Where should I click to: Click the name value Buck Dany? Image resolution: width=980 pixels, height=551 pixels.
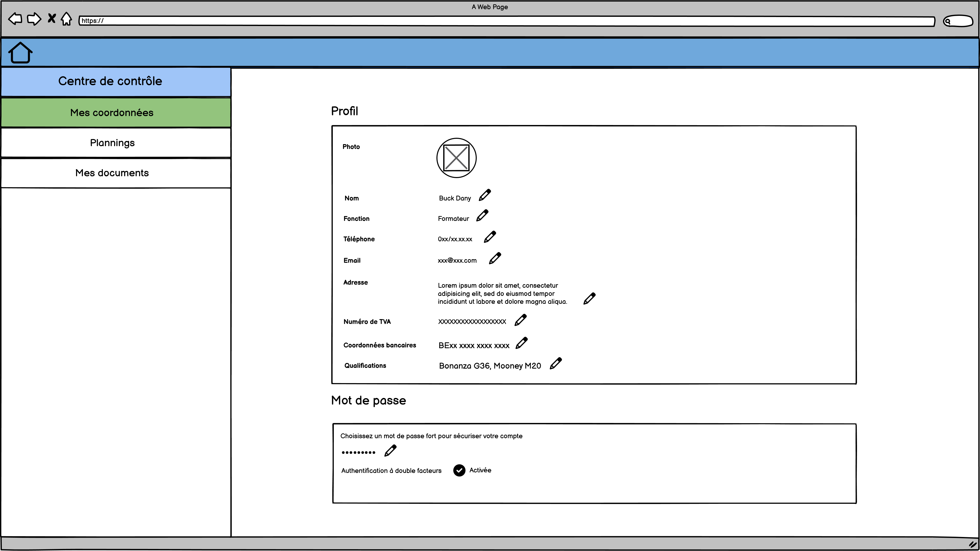tap(455, 198)
